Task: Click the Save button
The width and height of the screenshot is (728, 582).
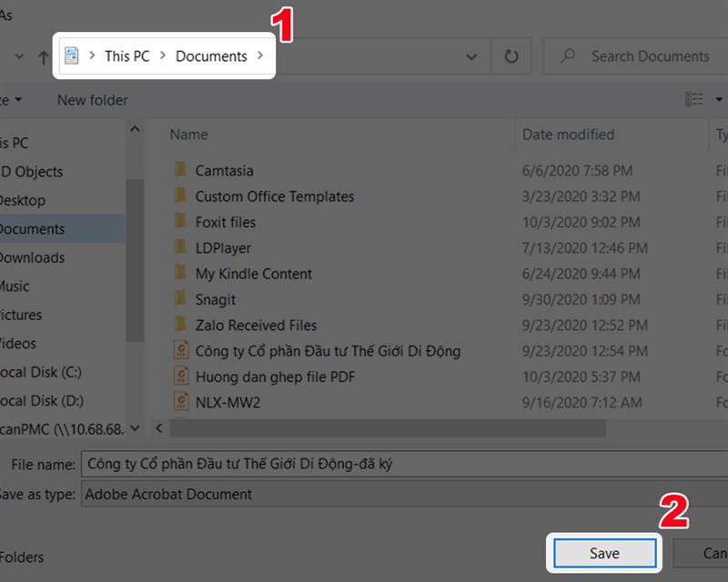Action: tap(603, 553)
